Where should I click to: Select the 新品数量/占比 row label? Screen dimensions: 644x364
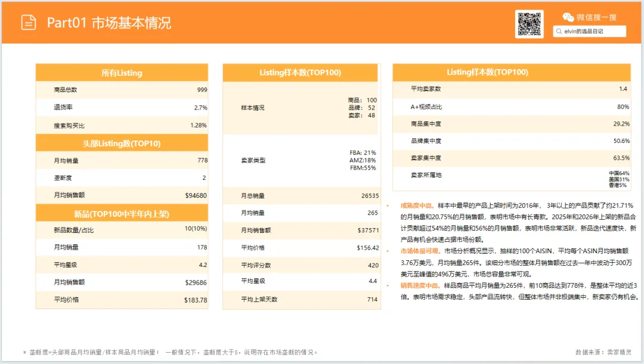coord(73,230)
